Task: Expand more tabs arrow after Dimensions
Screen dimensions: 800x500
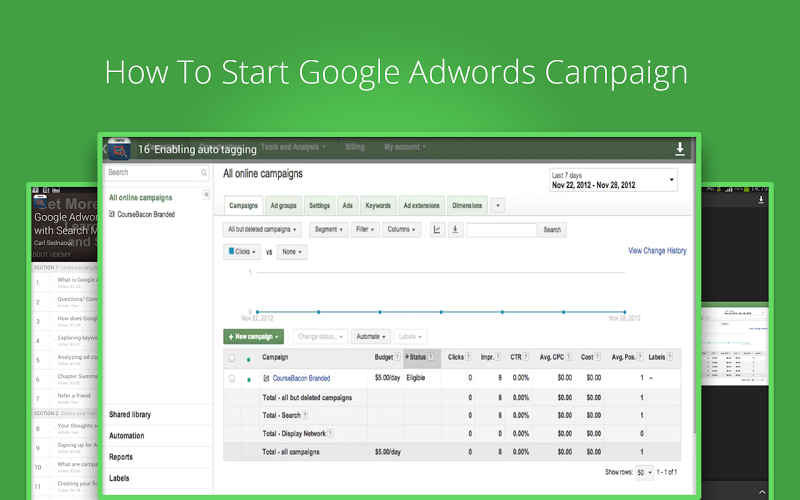Action: click(x=497, y=206)
